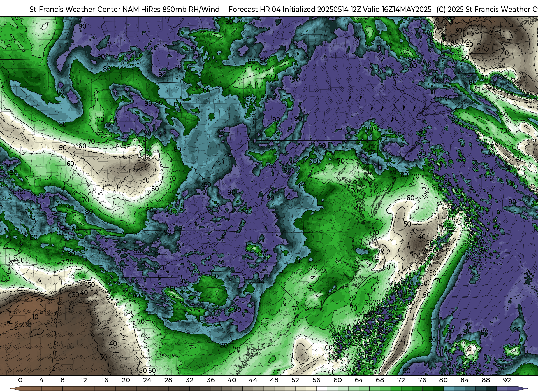Click the legend scale label '8'
538x392 pixels.
tap(62, 380)
